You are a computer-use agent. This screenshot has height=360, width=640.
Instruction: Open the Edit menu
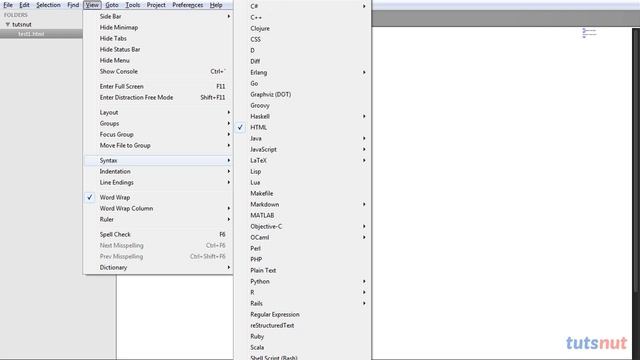[24, 5]
